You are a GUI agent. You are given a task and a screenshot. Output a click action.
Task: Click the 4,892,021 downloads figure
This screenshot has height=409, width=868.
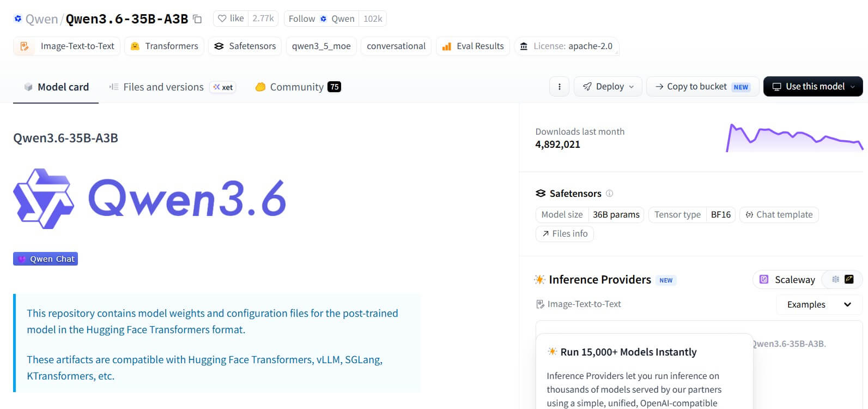tap(557, 145)
